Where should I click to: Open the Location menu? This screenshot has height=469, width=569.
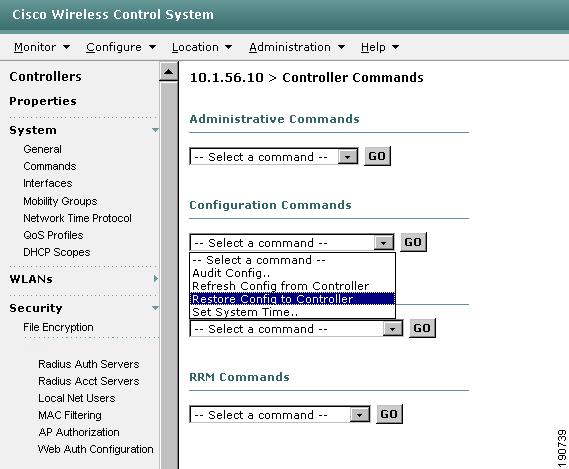coord(195,47)
